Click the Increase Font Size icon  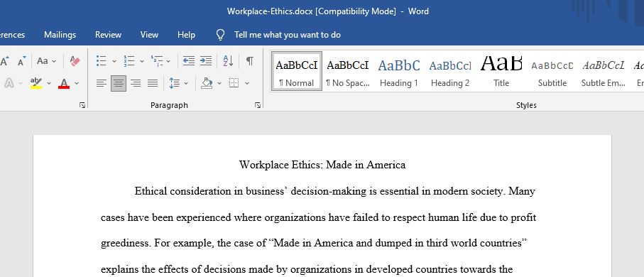point(4,61)
